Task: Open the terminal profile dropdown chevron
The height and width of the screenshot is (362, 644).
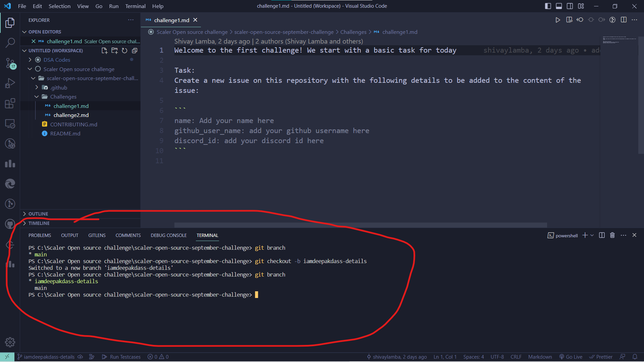Action: point(592,235)
